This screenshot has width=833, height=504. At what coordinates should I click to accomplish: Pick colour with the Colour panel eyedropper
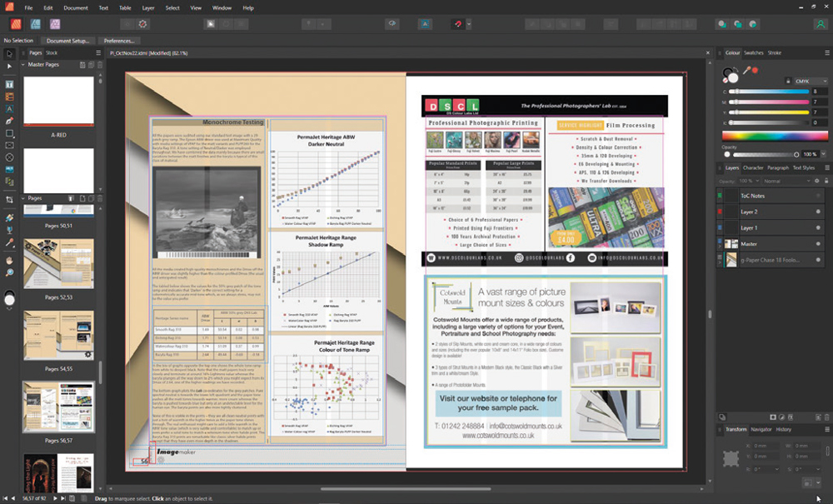click(x=746, y=71)
